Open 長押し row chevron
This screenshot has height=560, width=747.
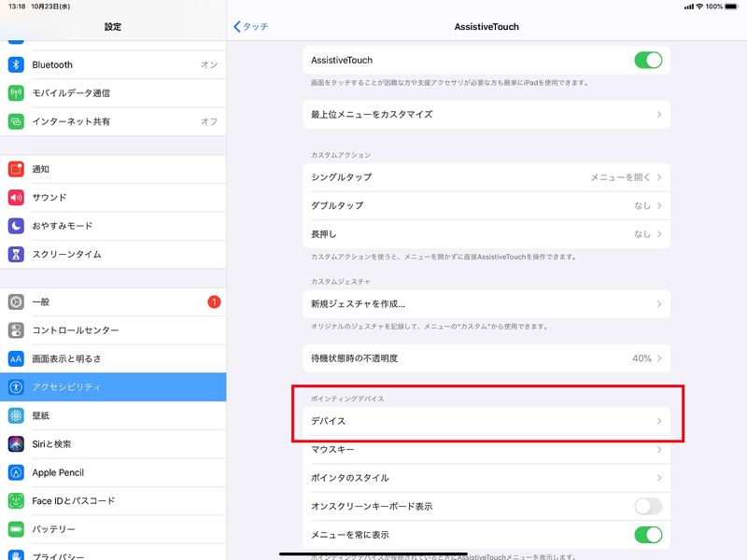click(x=659, y=234)
